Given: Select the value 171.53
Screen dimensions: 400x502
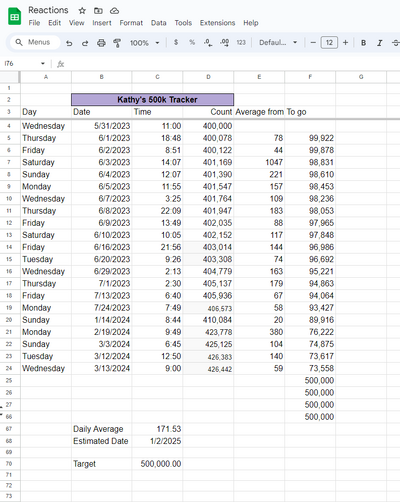Looking at the screenshot, I should (157, 429).
